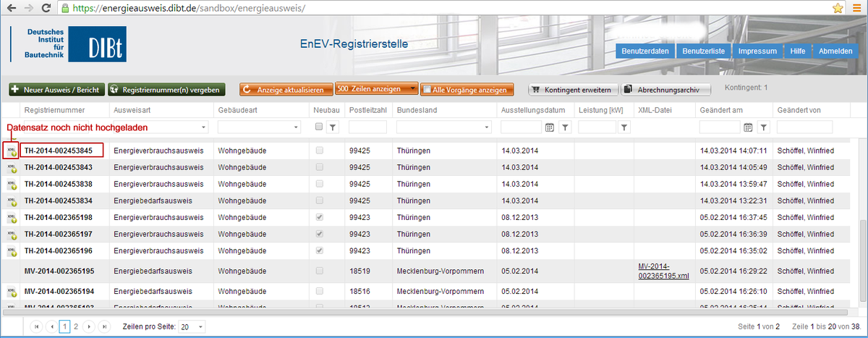Enable the Alle Vorgänge anzeigen checkbox
Screen dimensions: 868x338
[426, 90]
